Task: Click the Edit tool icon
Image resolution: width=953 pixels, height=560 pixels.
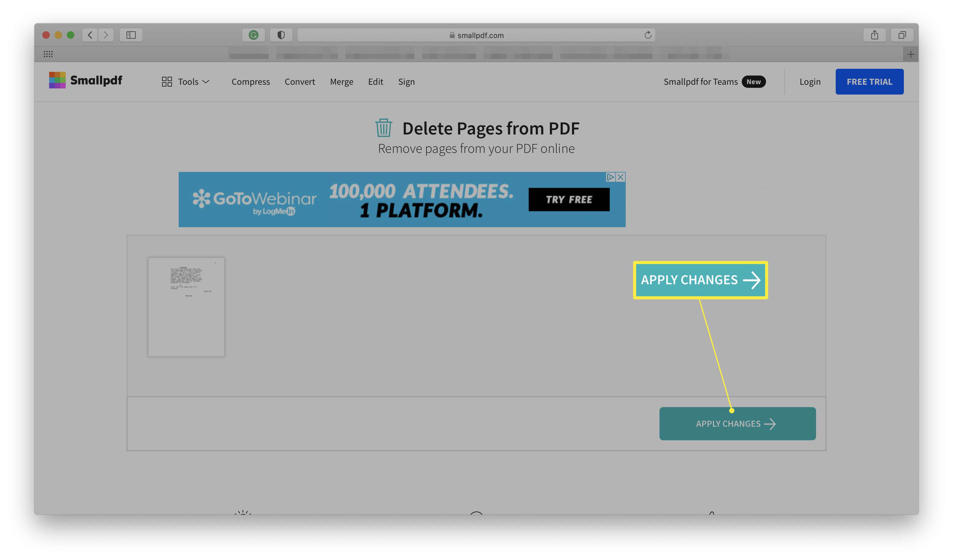Action: (x=375, y=81)
